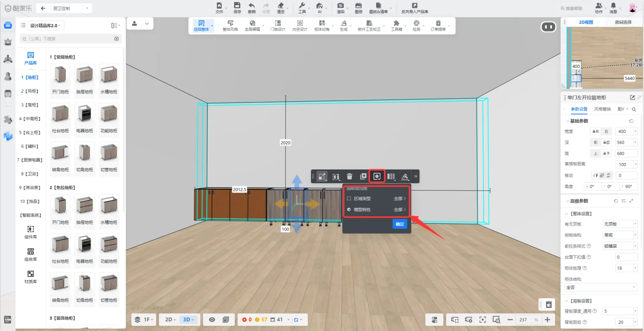Click the 材质库 material library icon
The width and height of the screenshot is (644, 331).
pyautogui.click(x=31, y=277)
